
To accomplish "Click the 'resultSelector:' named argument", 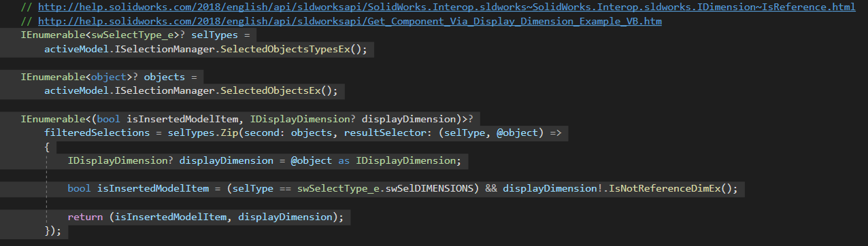I will coord(388,133).
